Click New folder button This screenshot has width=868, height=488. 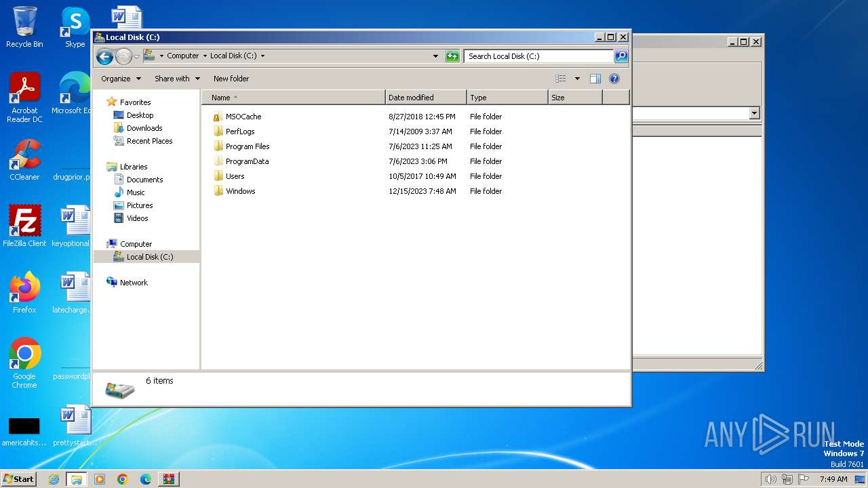(x=231, y=79)
